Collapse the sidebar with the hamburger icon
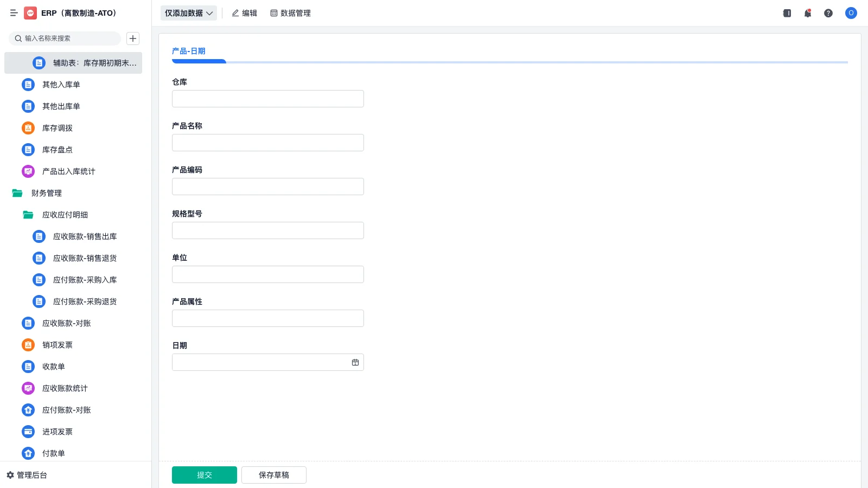This screenshot has width=868, height=488. pos(14,13)
